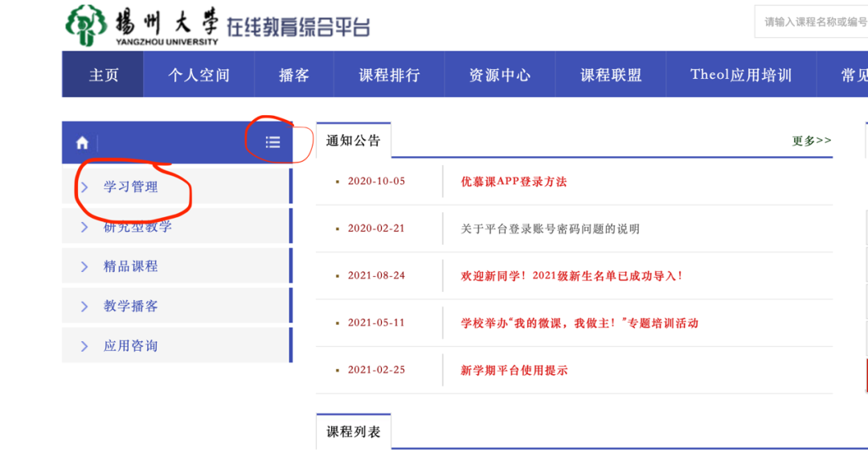Image resolution: width=868 pixels, height=457 pixels.
Task: Open the Theol应用培训 navigation tab
Action: point(741,74)
